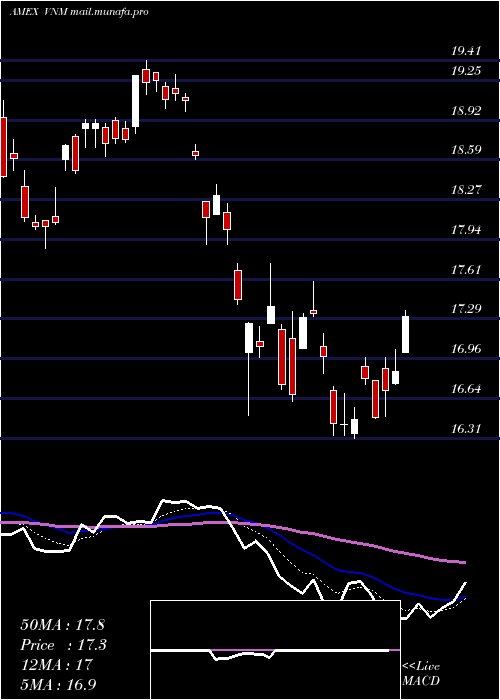Click the 5MA : 16.9 readout
This screenshot has height=700, width=500.
click(x=58, y=684)
